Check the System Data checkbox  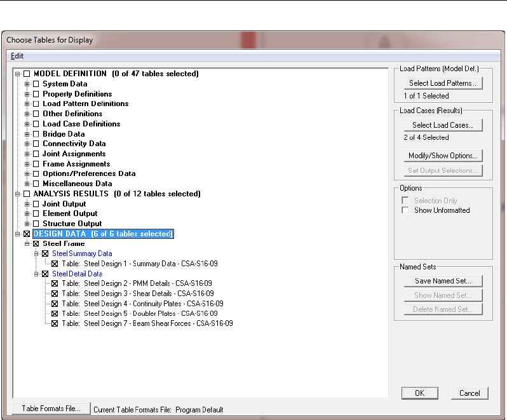[36, 84]
